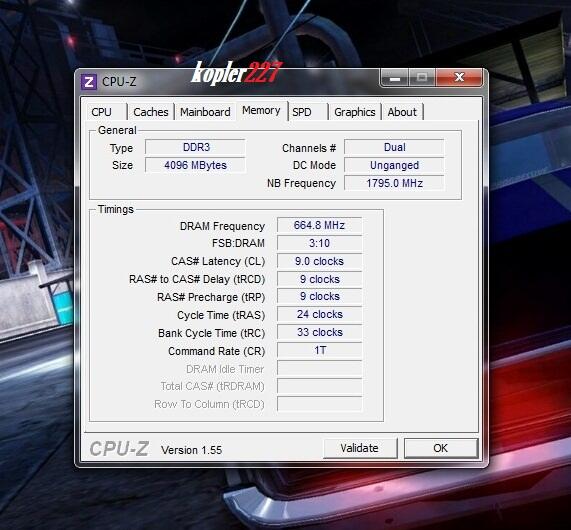Click the Channels # label
This screenshot has height=530, width=571.
(309, 148)
